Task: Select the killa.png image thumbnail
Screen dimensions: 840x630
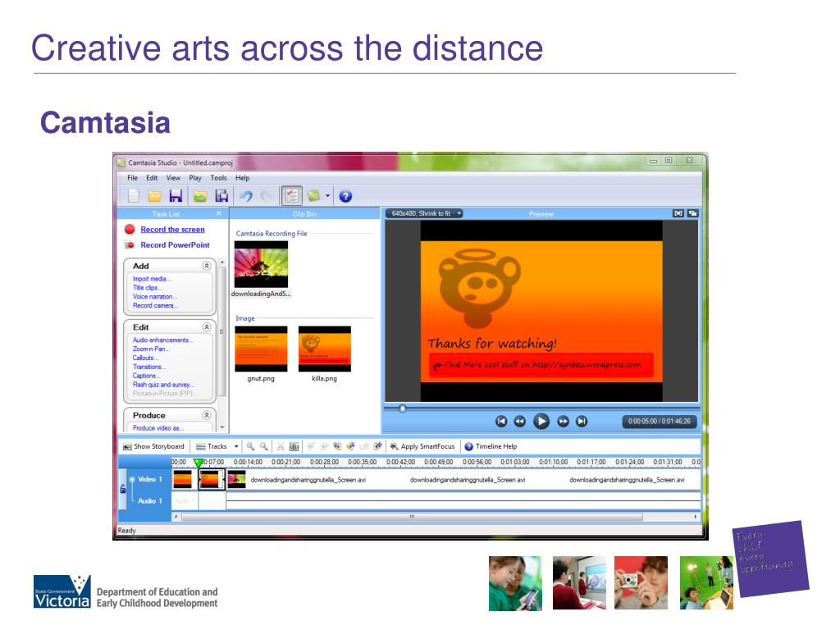Action: pos(325,349)
